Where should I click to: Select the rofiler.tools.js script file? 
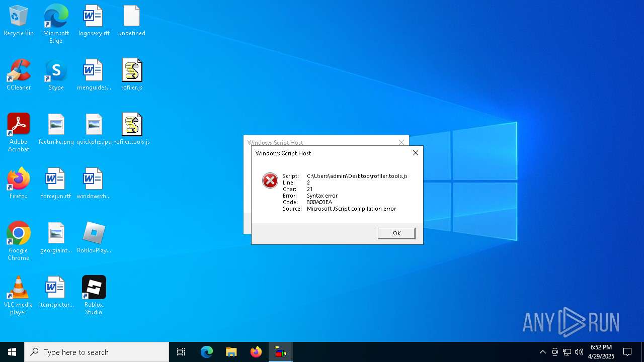click(132, 130)
